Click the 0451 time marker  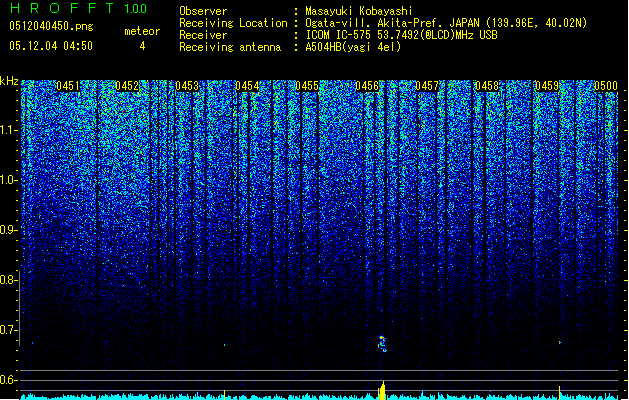68,86
